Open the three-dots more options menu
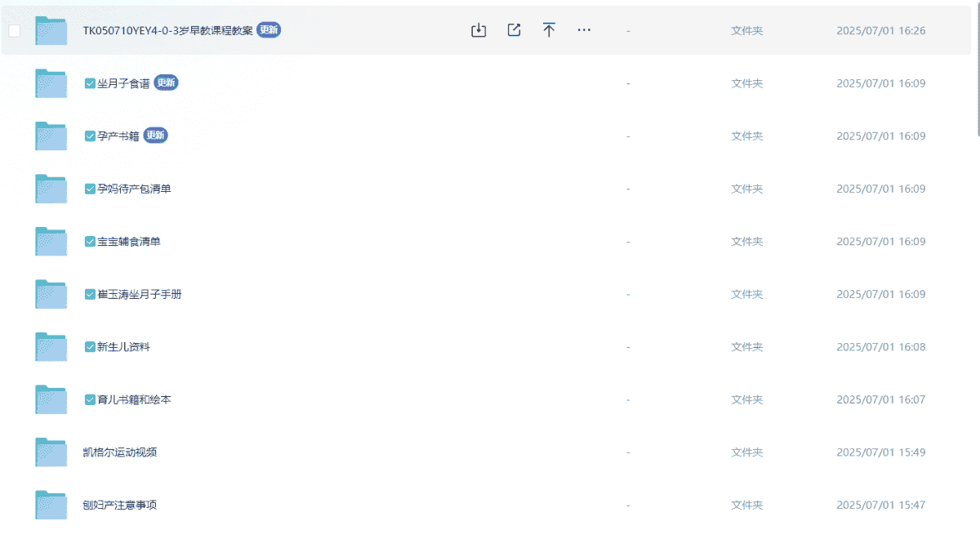The width and height of the screenshot is (980, 539). 584,30
